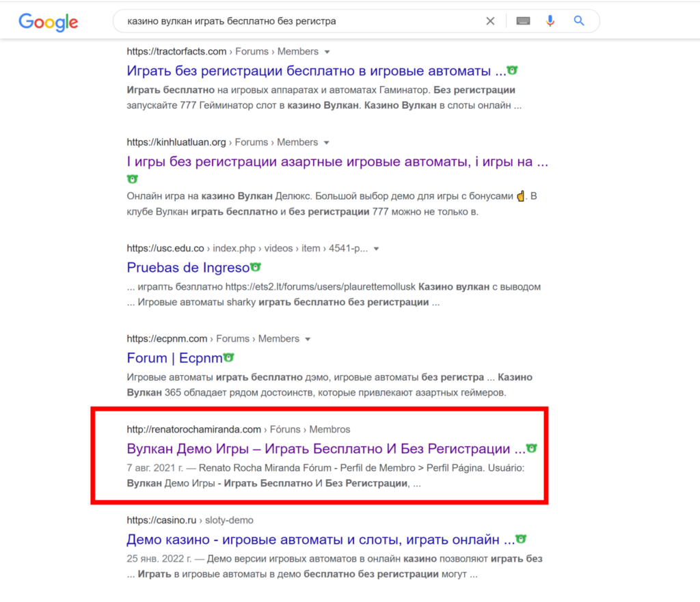
Task: Click green badge beside Pruebas de Ingreso
Action: 256,267
